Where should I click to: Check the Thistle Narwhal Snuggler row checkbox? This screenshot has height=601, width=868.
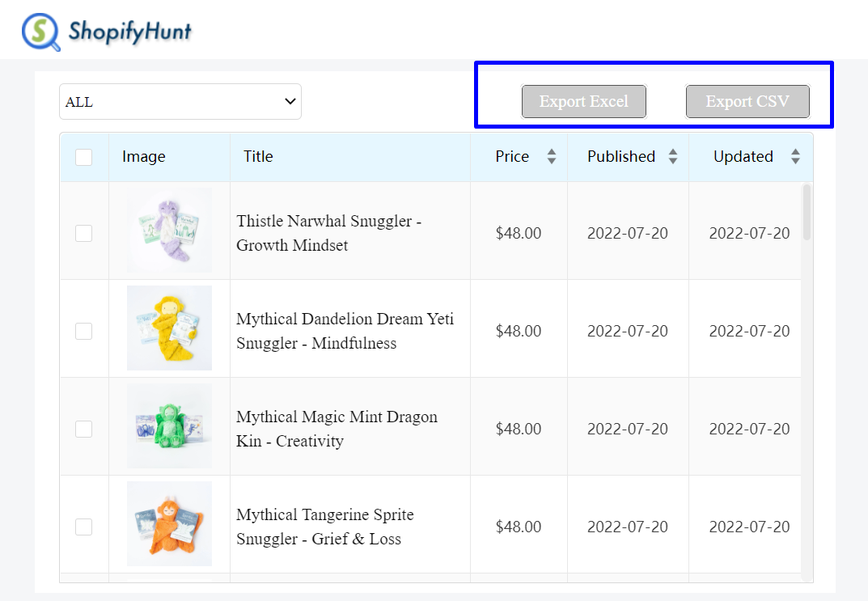(83, 233)
